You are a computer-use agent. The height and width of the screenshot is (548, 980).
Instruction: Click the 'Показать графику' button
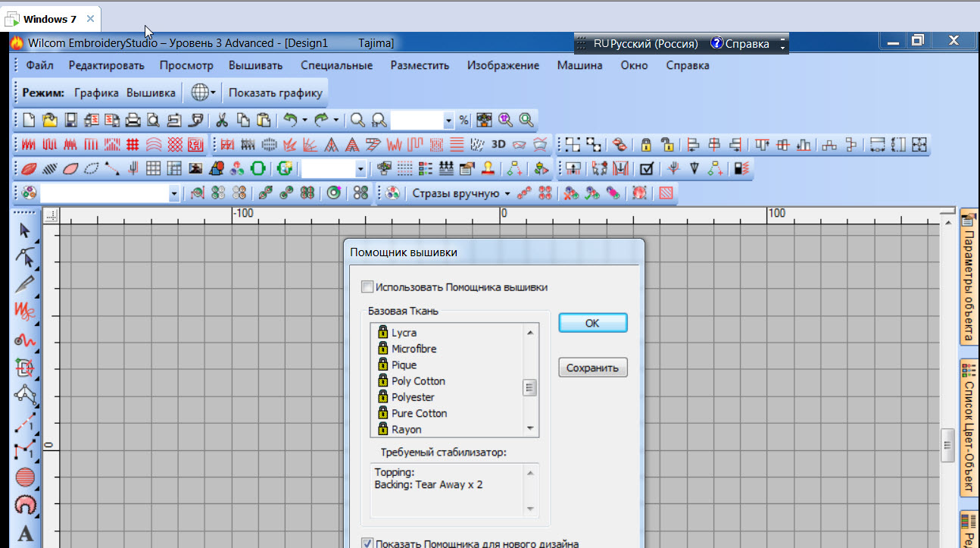point(276,92)
